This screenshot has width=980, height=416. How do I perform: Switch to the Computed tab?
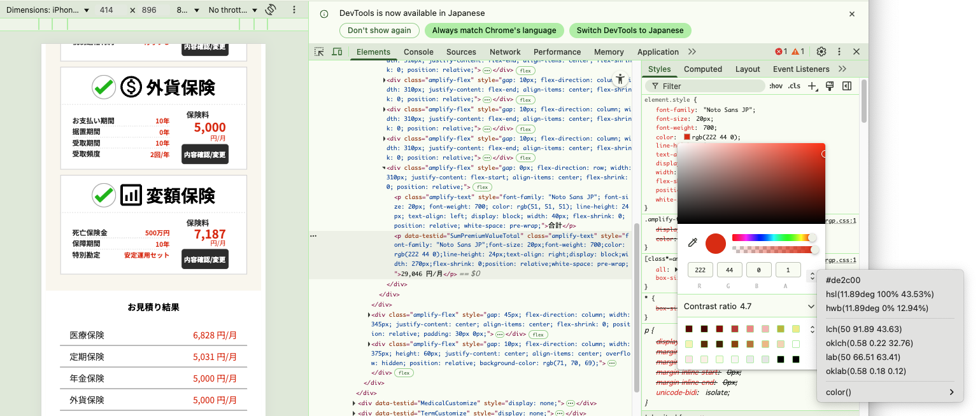pos(703,69)
